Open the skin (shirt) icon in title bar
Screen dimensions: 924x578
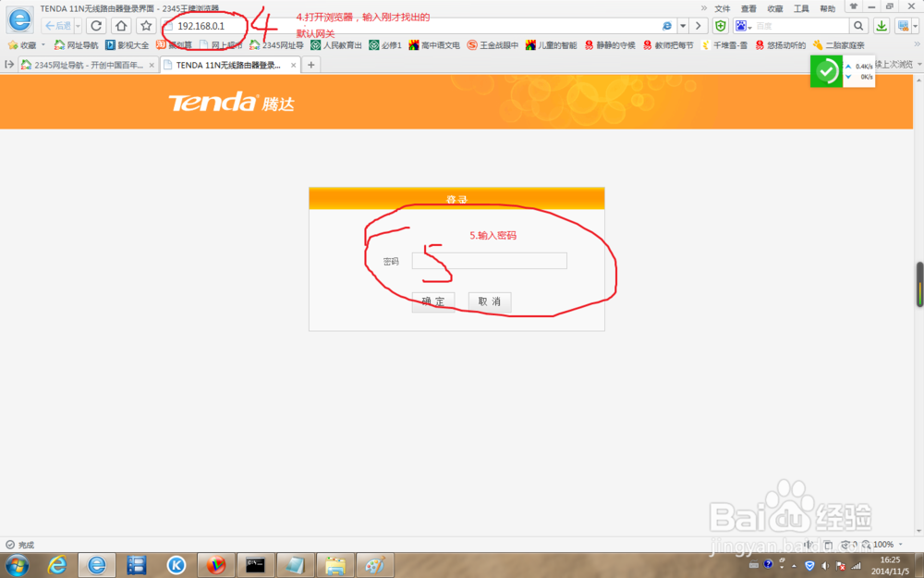[x=853, y=6]
